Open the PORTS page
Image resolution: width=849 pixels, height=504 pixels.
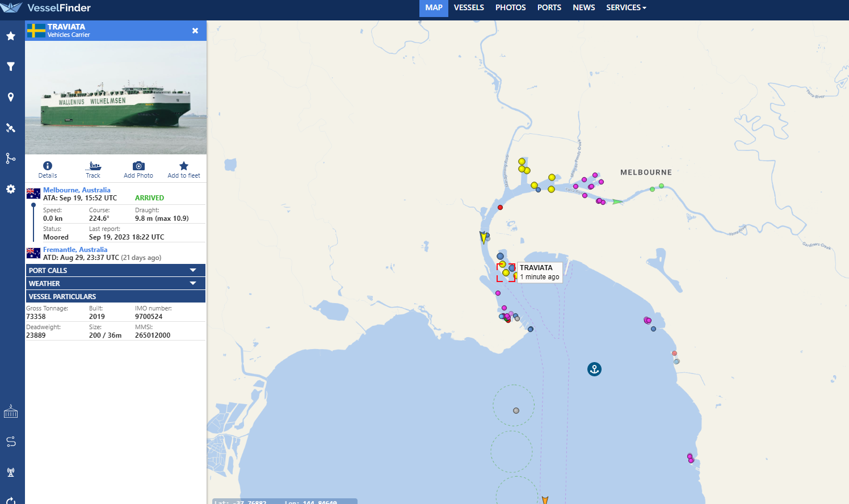(549, 7)
